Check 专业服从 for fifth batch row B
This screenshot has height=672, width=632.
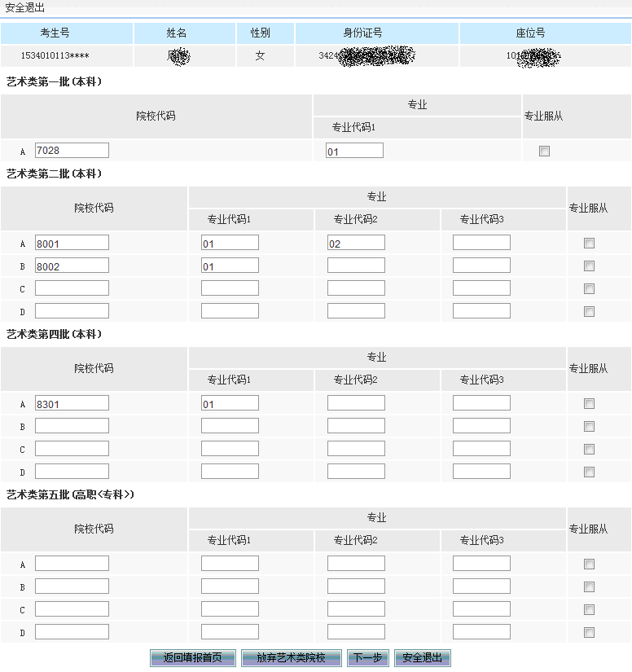[589, 586]
